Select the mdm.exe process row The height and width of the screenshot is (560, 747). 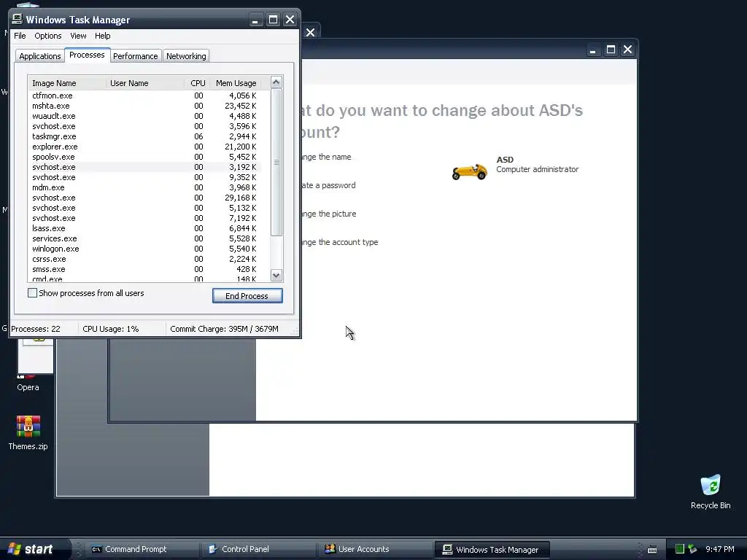pos(144,187)
